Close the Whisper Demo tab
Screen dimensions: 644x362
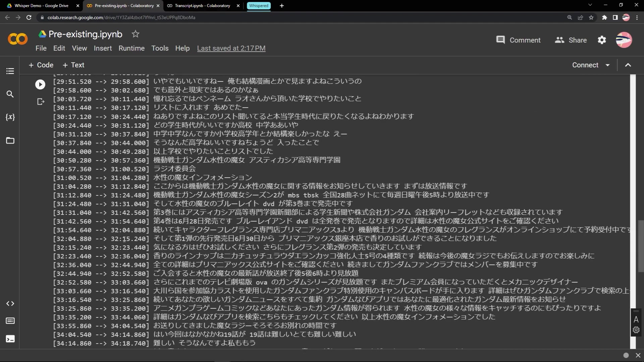(x=78, y=6)
